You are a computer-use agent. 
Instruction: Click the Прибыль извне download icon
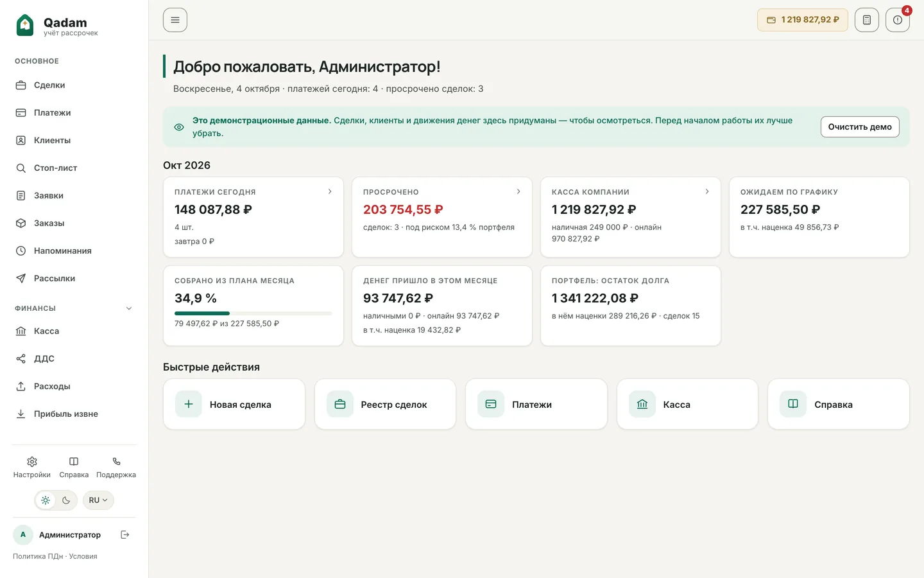point(21,414)
